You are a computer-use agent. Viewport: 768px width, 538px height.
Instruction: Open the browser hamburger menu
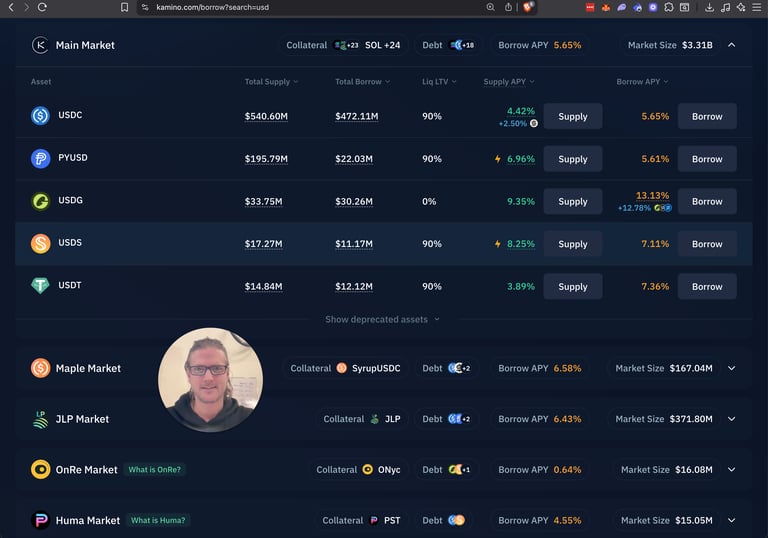pos(757,7)
